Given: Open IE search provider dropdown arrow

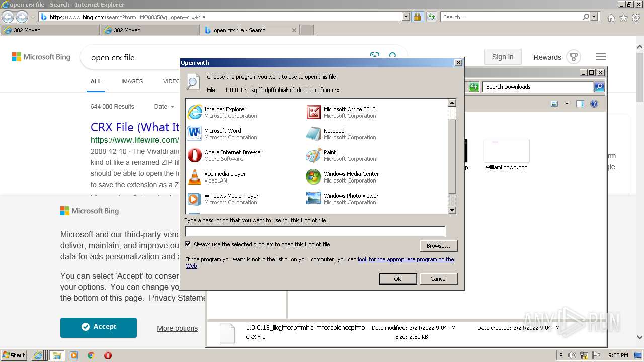Looking at the screenshot, I should pyautogui.click(x=594, y=17).
